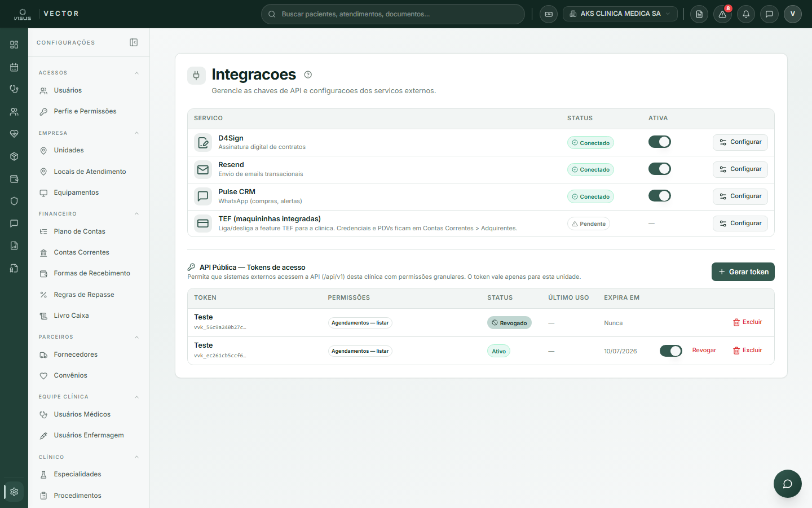Image resolution: width=812 pixels, height=508 pixels.
Task: Open the AKS CLINICA MEDICA SA dropdown
Action: pos(620,14)
